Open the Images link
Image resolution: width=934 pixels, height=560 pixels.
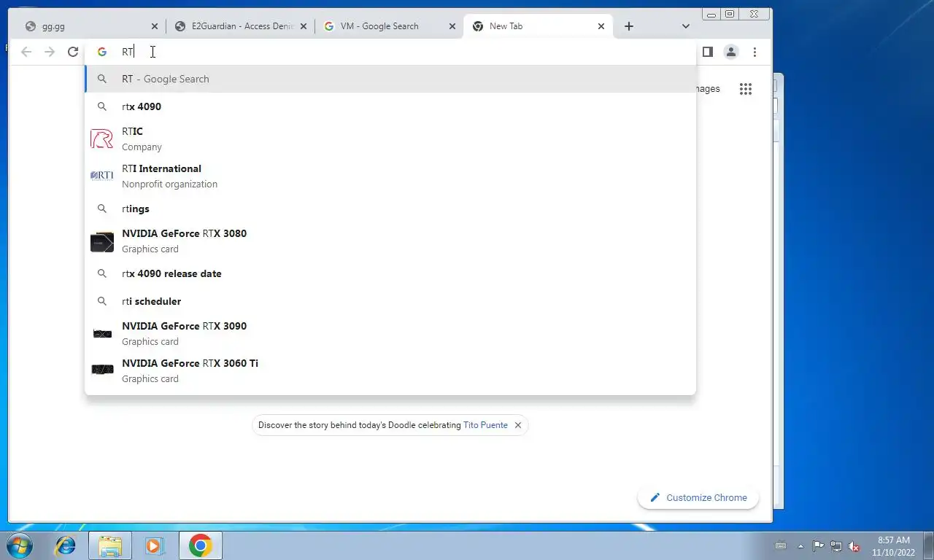click(708, 89)
